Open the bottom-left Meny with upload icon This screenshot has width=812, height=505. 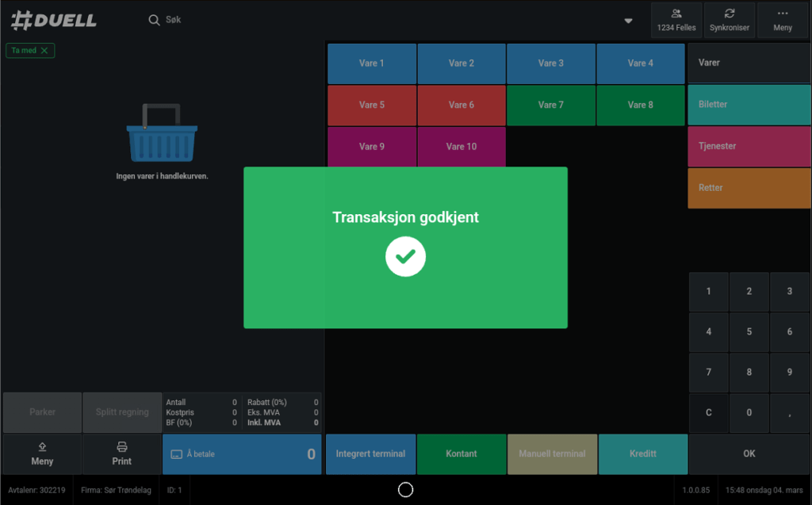coord(42,454)
